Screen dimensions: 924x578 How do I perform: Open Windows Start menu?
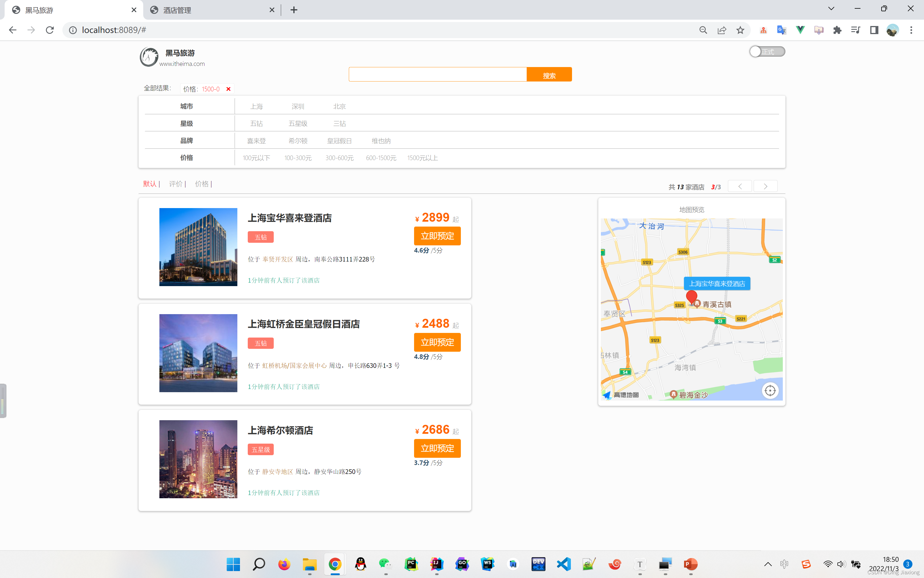233,564
